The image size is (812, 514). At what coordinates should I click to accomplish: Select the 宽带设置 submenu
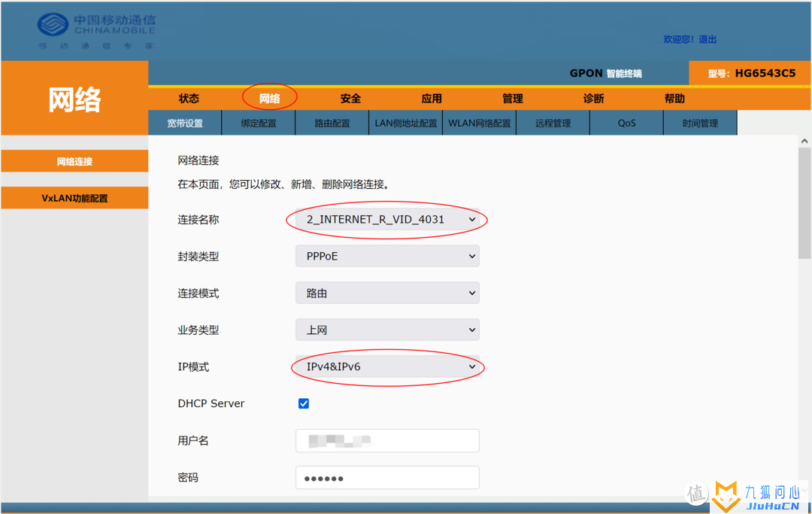point(185,123)
